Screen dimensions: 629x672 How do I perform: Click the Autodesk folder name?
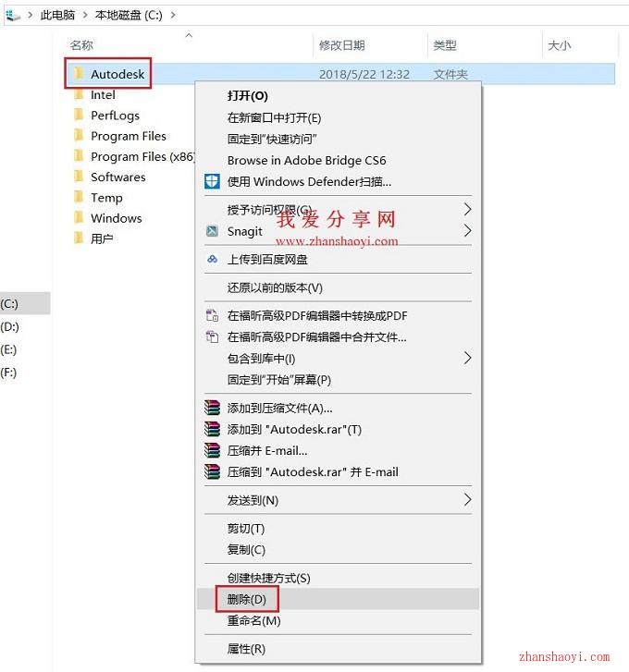point(117,74)
